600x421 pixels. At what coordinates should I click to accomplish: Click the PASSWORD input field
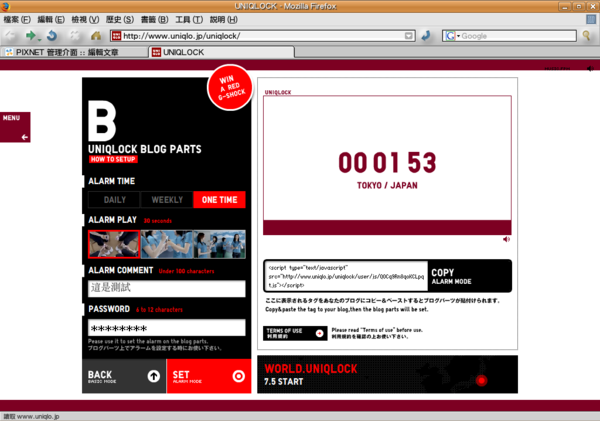tap(167, 328)
